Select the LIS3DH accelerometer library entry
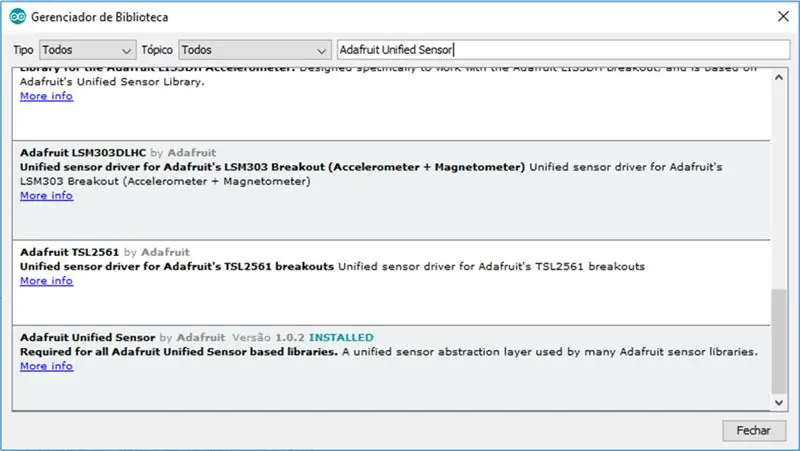 click(391, 104)
